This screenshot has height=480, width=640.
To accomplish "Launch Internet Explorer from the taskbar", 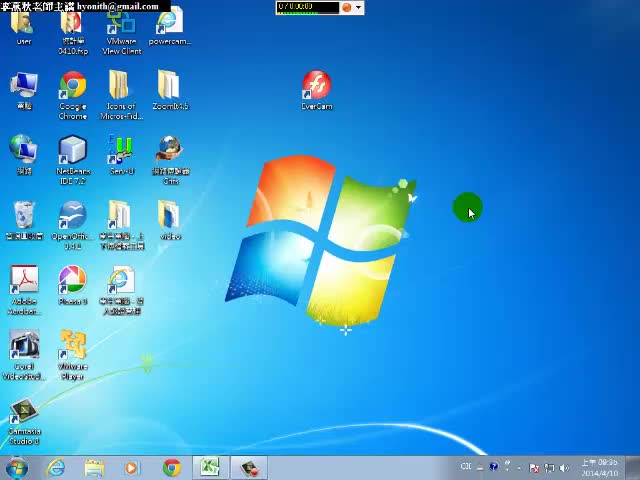I will coord(56,468).
